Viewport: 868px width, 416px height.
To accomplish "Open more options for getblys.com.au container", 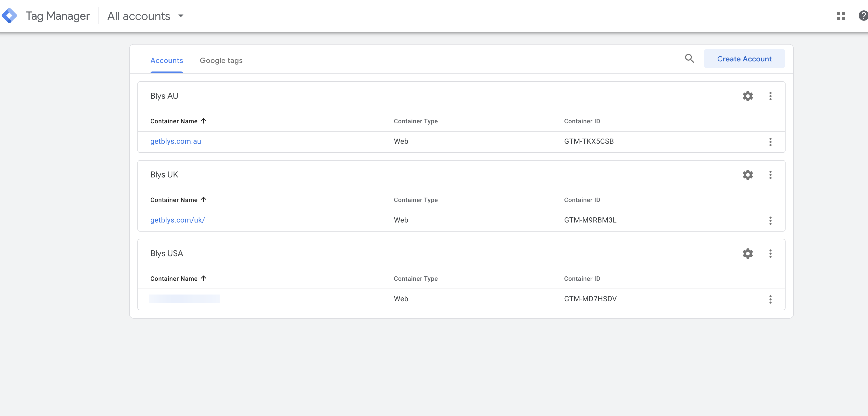I will click(770, 142).
